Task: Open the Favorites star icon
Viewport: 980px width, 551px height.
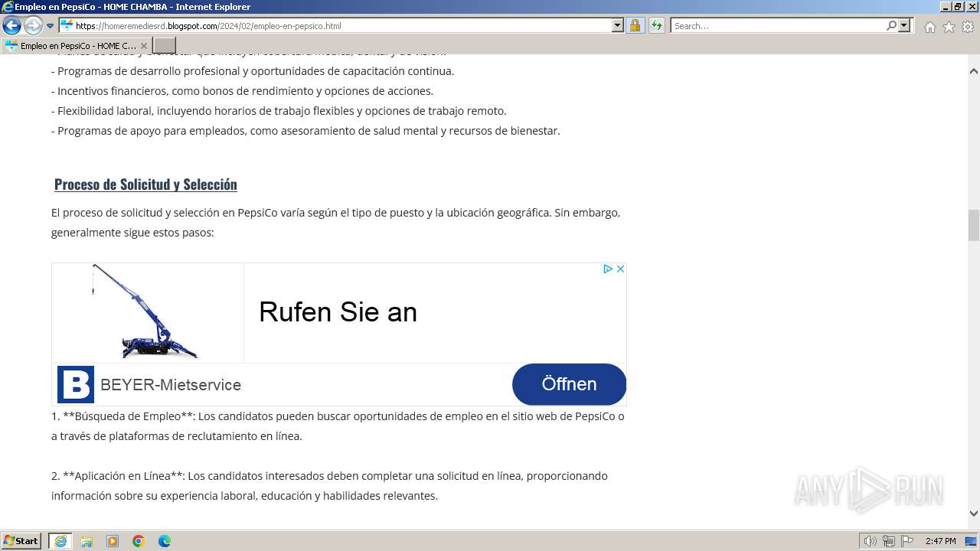Action: tap(949, 27)
